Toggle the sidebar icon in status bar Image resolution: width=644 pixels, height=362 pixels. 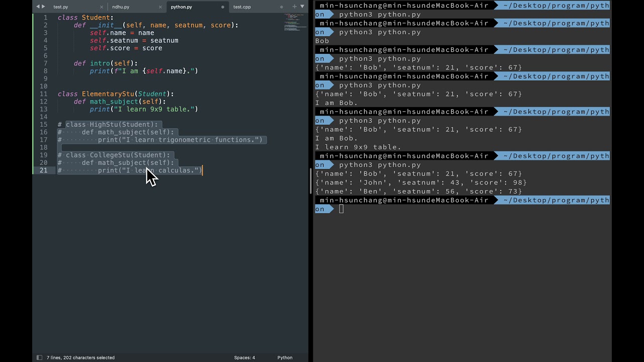(39, 357)
